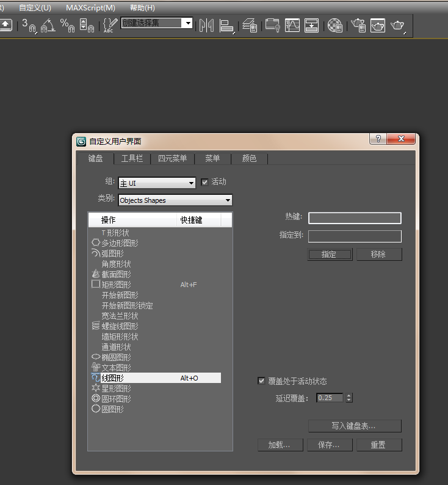Image resolution: width=448 pixels, height=485 pixels.
Task: Open the 组 dropdown showing 主 UI
Action: pyautogui.click(x=157, y=183)
